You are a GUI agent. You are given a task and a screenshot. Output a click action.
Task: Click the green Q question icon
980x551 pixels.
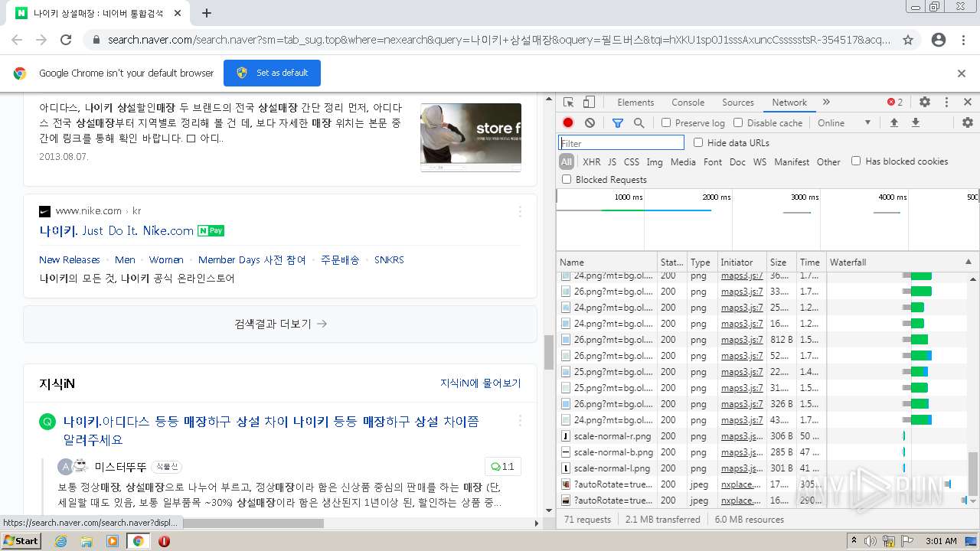coord(47,422)
